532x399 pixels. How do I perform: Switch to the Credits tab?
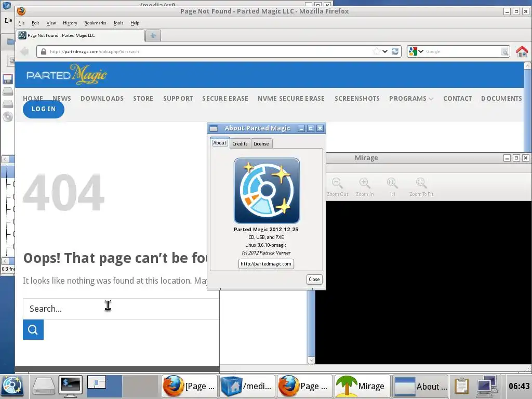click(240, 143)
